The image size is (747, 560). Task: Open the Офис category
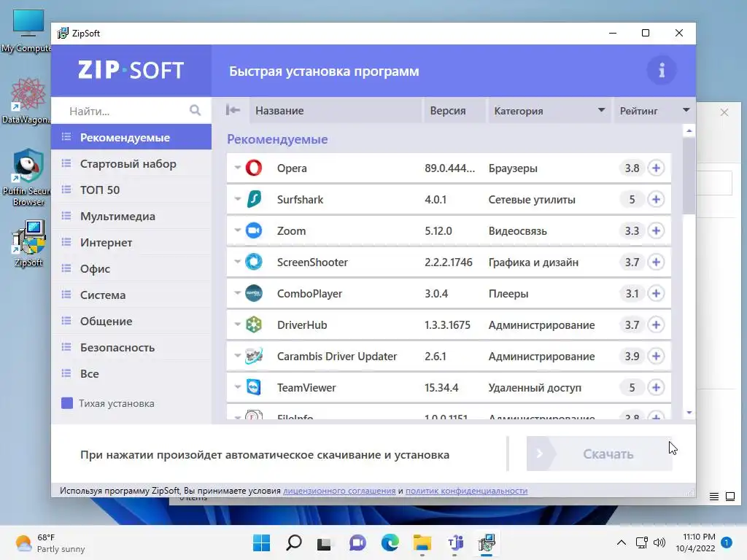click(131, 268)
